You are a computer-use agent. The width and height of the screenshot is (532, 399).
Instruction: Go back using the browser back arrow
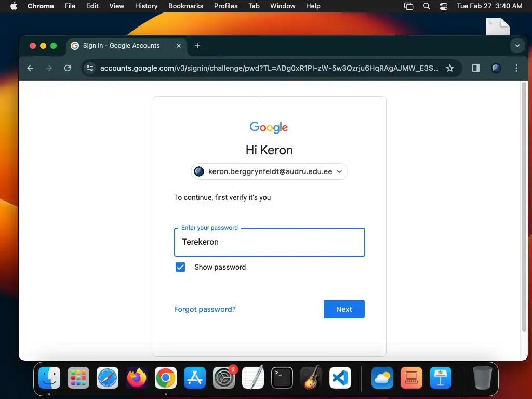pos(30,68)
